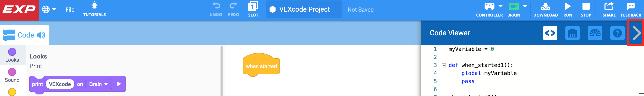The height and width of the screenshot is (96, 644).
Task: Expand the Brain device dropdown in print block
Action: click(x=99, y=84)
